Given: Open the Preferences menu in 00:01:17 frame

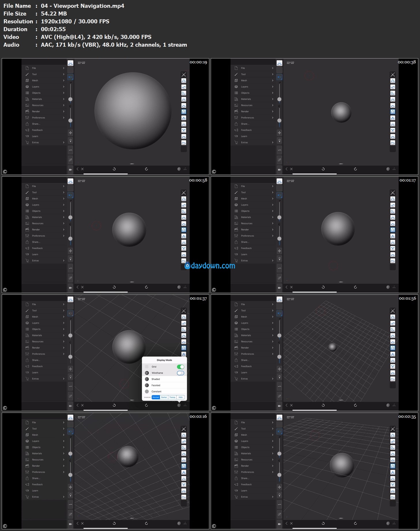Looking at the screenshot, I should coord(253,236).
